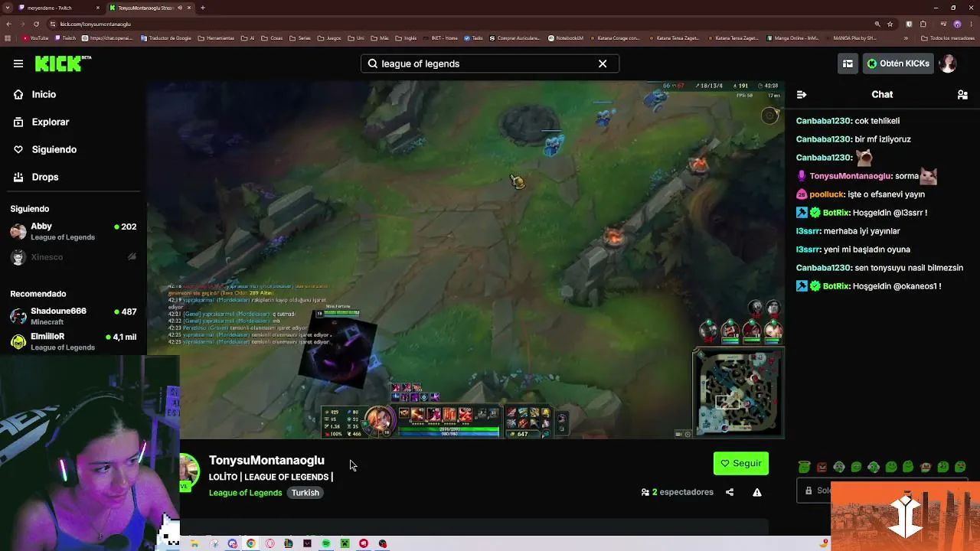The image size is (980, 551).
Task: Click the Turkish language tag
Action: 305,493
